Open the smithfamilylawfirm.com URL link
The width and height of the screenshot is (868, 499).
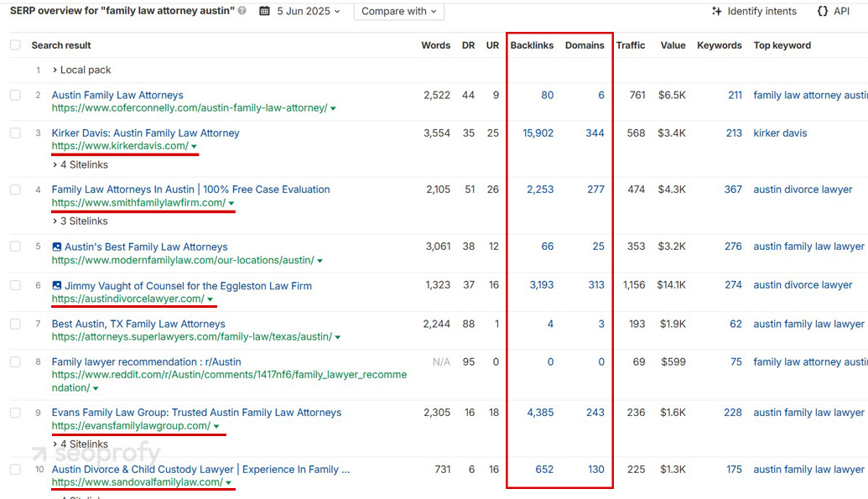(139, 203)
